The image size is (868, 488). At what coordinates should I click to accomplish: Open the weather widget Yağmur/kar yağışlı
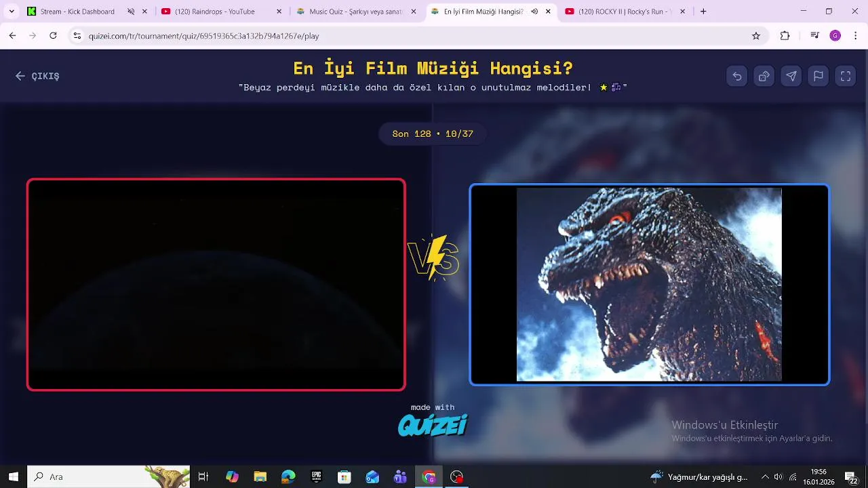pyautogui.click(x=698, y=476)
